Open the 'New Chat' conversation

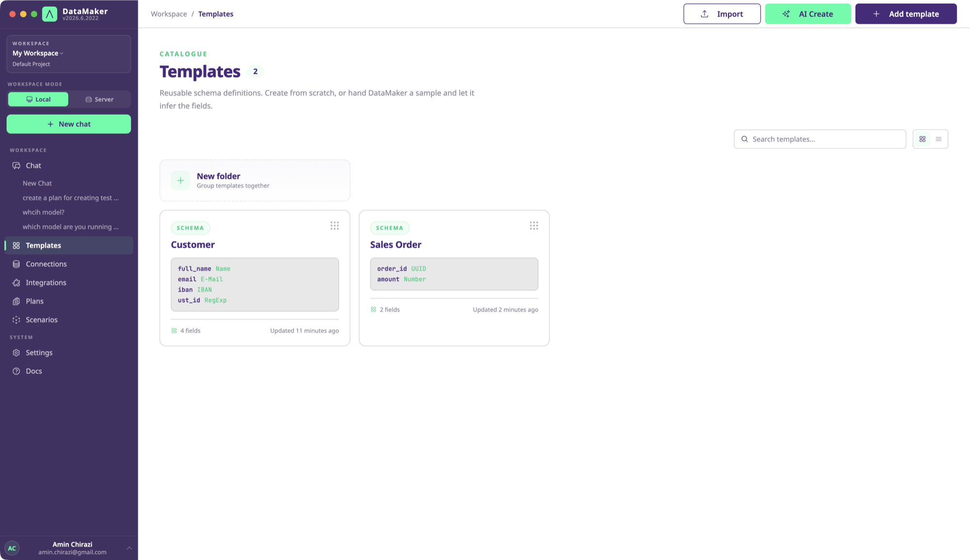pyautogui.click(x=37, y=184)
